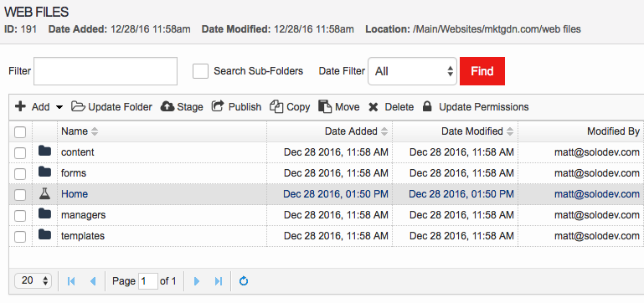644x303 pixels.
Task: Open the Home page name
Action: [x=75, y=194]
